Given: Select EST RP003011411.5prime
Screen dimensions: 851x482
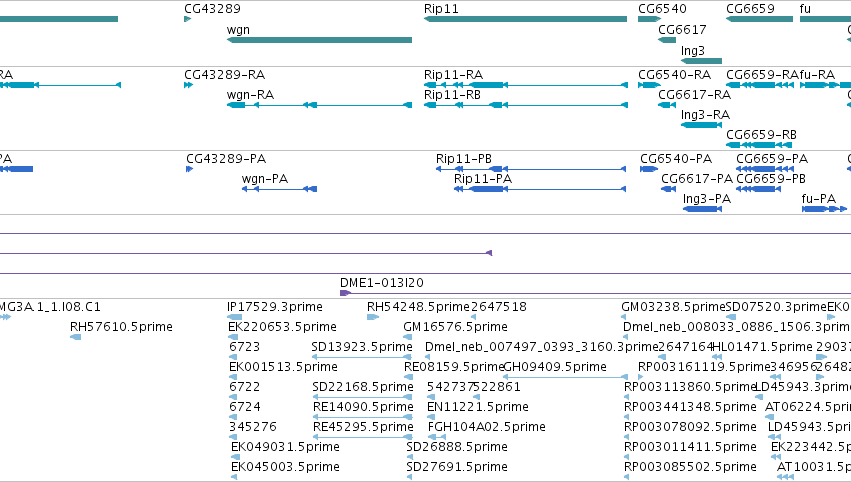Looking at the screenshot, I should click(x=627, y=458).
